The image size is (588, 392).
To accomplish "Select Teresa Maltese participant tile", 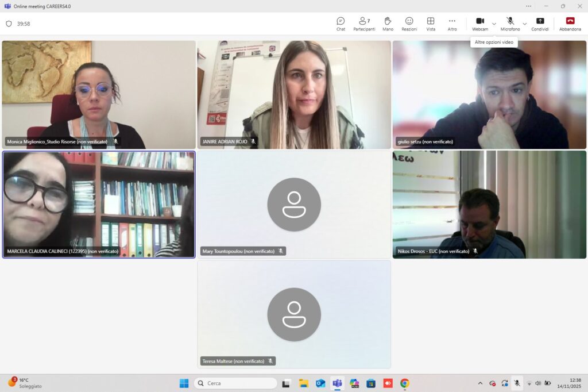I will point(294,314).
